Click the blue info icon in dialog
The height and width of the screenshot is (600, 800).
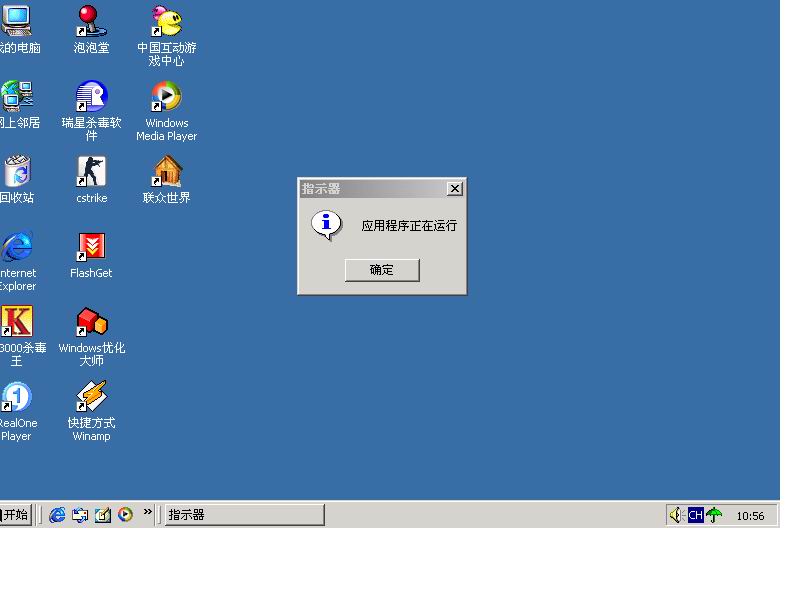tap(327, 224)
